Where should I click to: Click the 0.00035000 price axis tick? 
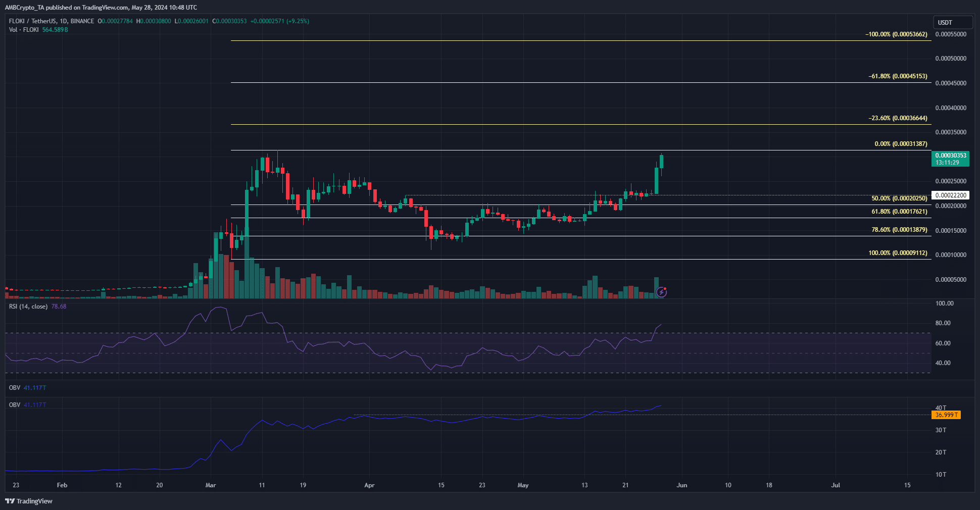click(x=951, y=132)
